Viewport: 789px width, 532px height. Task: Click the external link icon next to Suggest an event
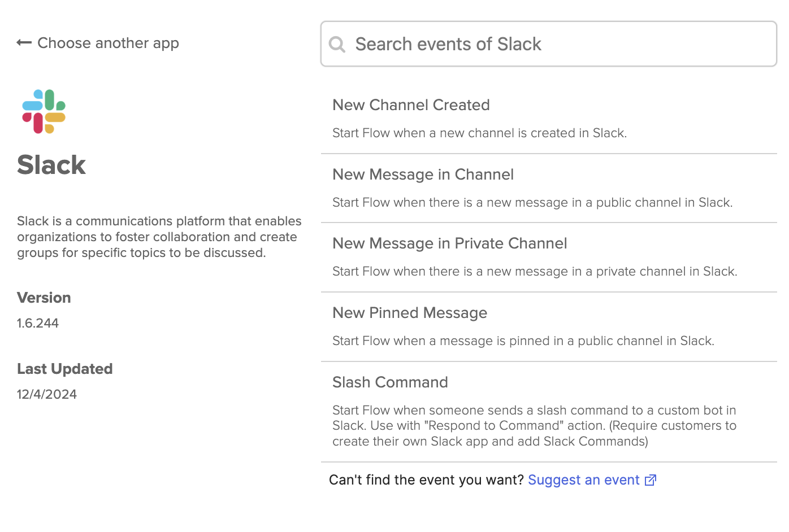point(651,479)
